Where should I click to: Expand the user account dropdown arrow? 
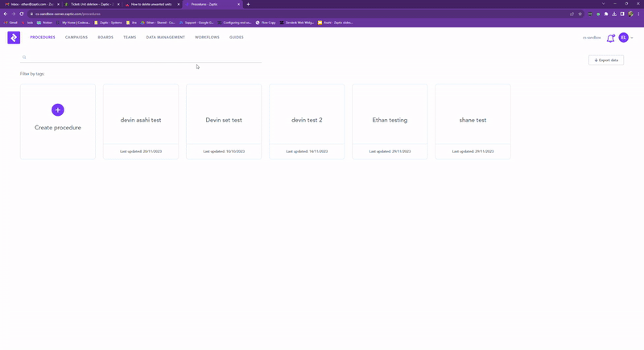coord(632,38)
